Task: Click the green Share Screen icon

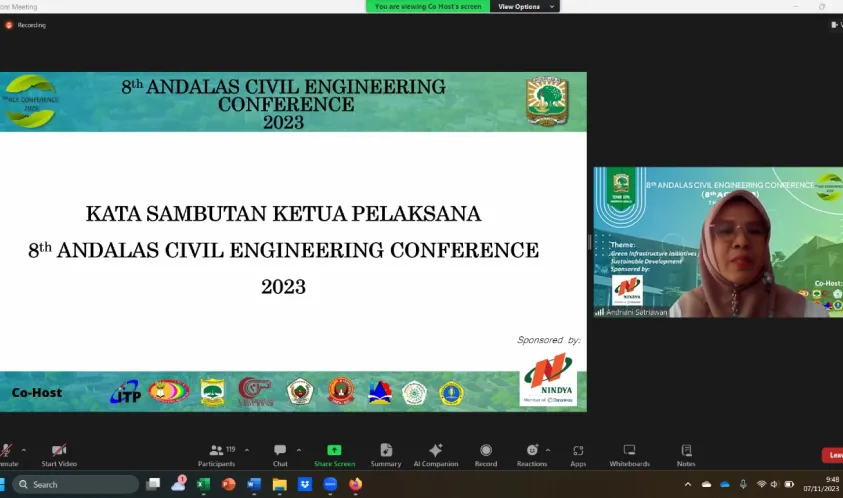Action: click(334, 450)
